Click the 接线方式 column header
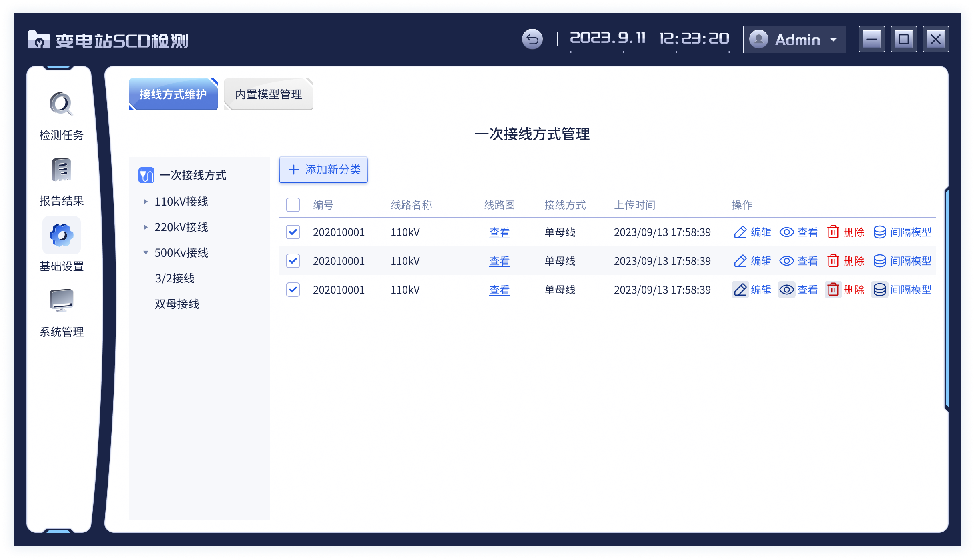The height and width of the screenshot is (560, 975). coord(565,205)
